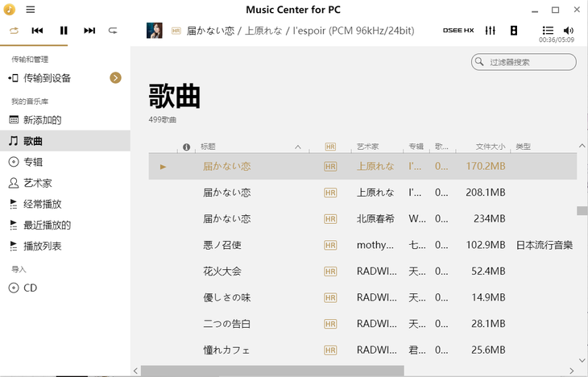
Task: Open CD import option
Action: (x=65, y=288)
